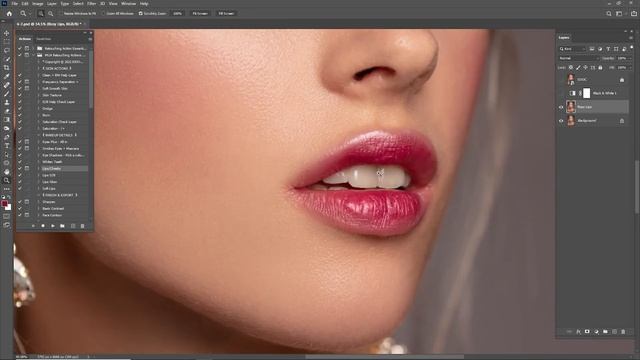Screen dimensions: 640x360
Task: Open the Actions panel menu
Action: (x=90, y=39)
